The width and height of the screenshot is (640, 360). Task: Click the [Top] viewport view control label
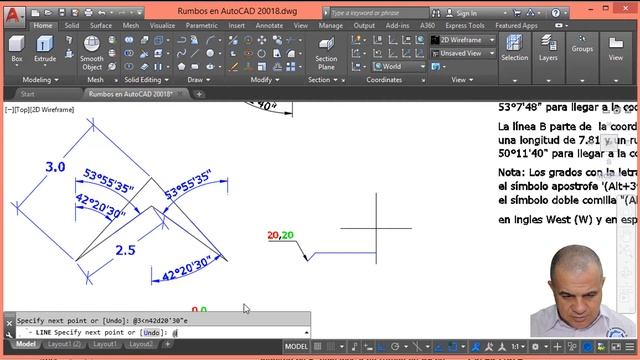[21, 109]
